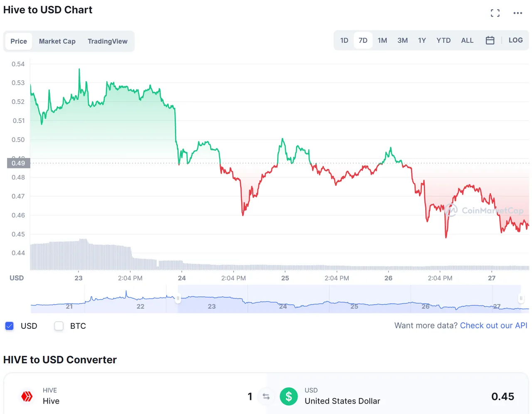This screenshot has width=532, height=414.
Task: Select the 1D time range
Action: (344, 40)
